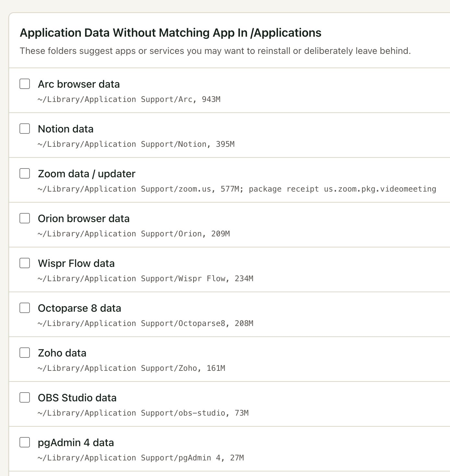This screenshot has height=476, width=450.
Task: Check the pgAdmin 4 data checkbox
Action: point(25,442)
